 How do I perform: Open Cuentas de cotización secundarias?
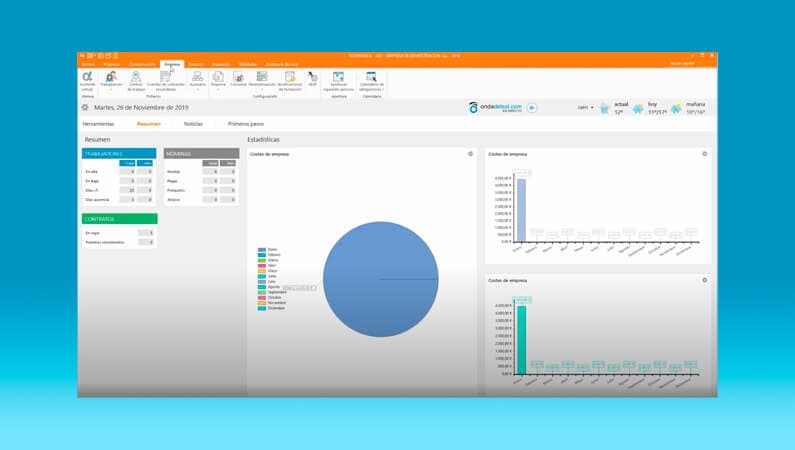pos(166,80)
